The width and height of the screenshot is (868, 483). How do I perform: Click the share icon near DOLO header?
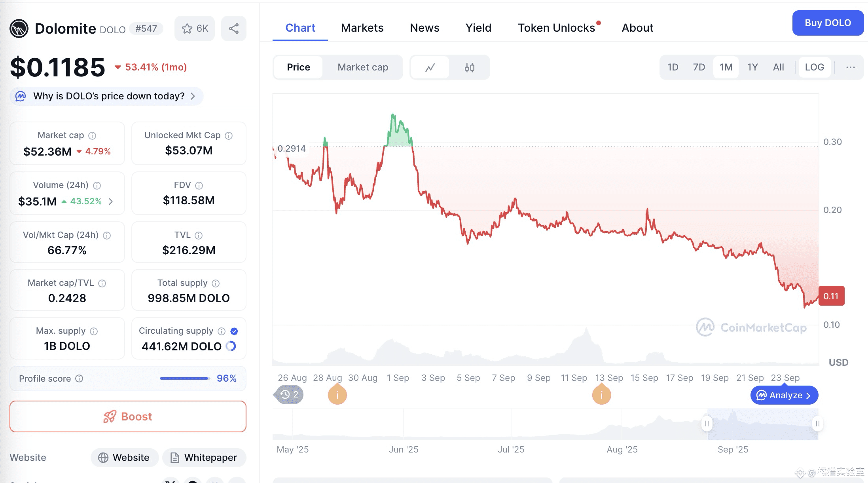(x=234, y=29)
